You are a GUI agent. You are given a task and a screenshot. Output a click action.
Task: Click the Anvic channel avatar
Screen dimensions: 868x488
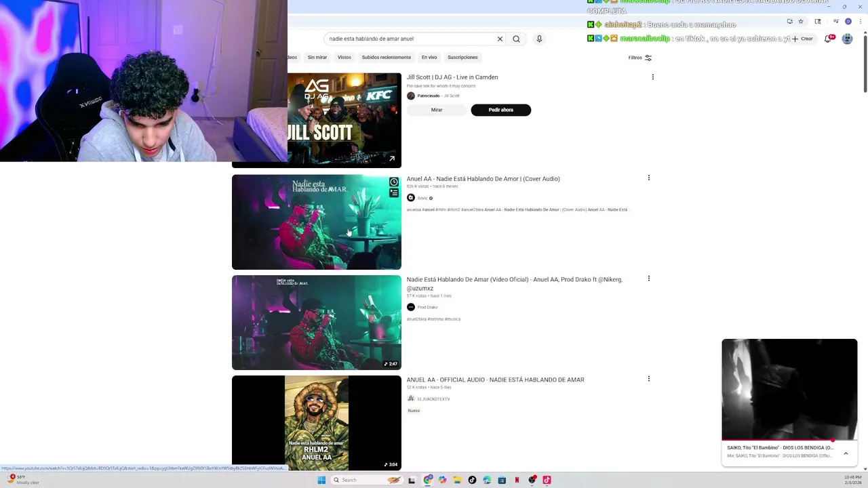click(411, 198)
